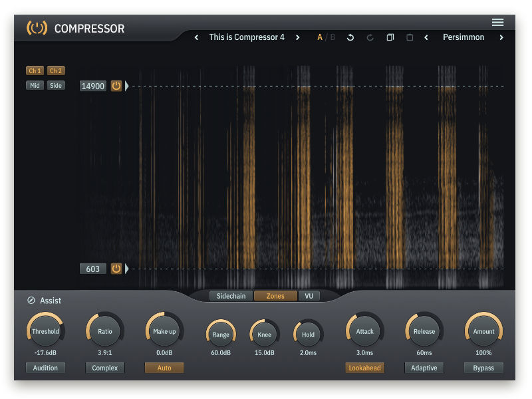
Task: Toggle the Ch 2 channel button
Action: point(56,70)
